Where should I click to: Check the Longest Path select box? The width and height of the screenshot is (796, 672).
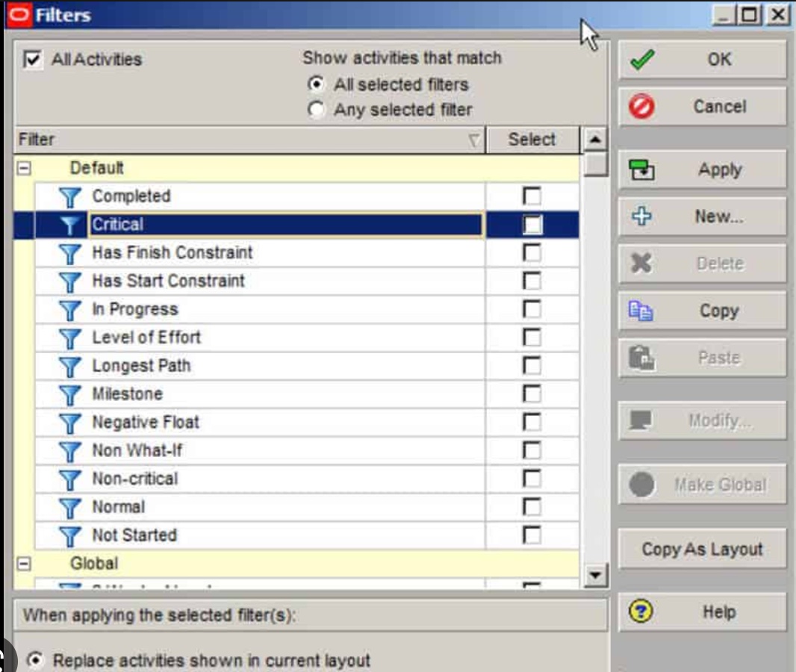coord(532,365)
